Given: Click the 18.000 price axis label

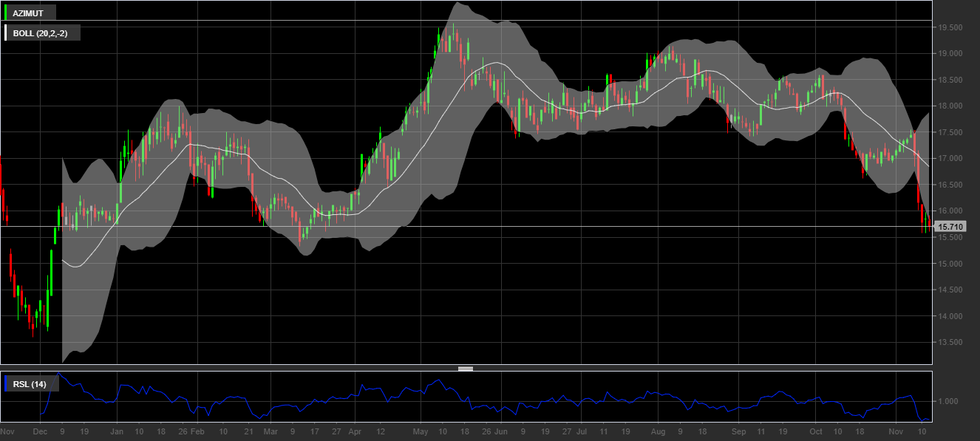Looking at the screenshot, I should (950, 106).
